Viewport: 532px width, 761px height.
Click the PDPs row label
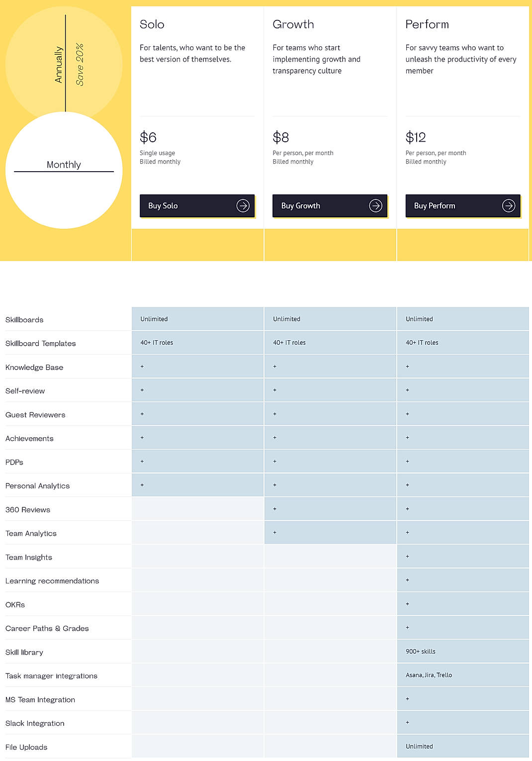click(x=14, y=462)
